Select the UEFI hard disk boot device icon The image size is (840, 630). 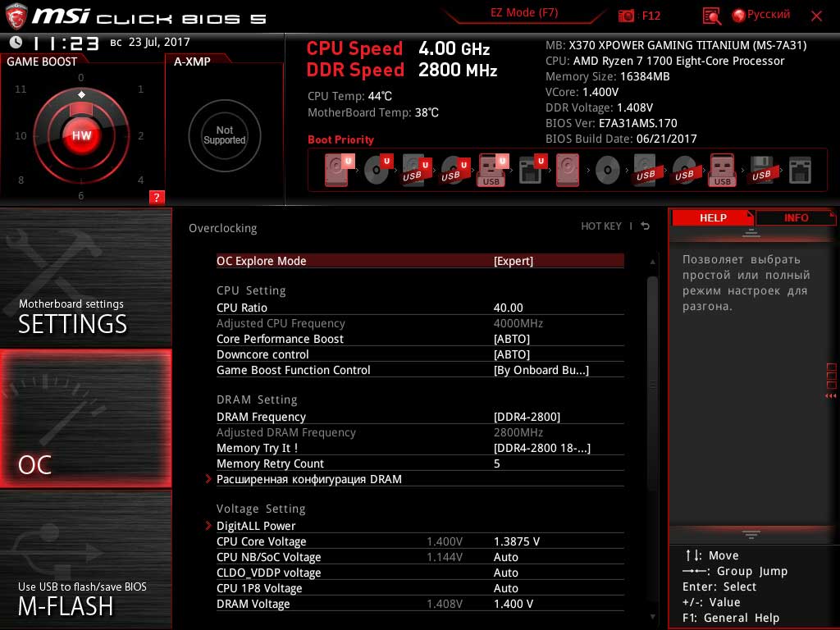[338, 170]
